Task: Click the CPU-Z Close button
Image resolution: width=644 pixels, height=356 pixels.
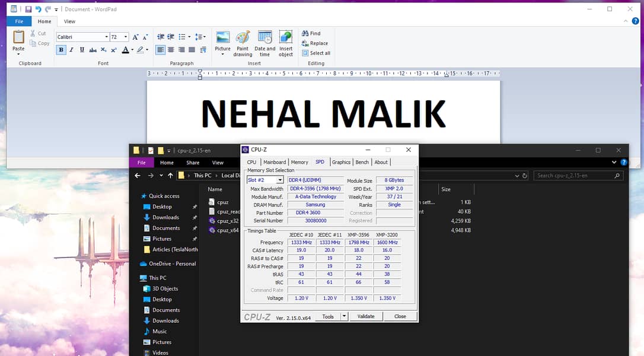Action: click(x=400, y=316)
